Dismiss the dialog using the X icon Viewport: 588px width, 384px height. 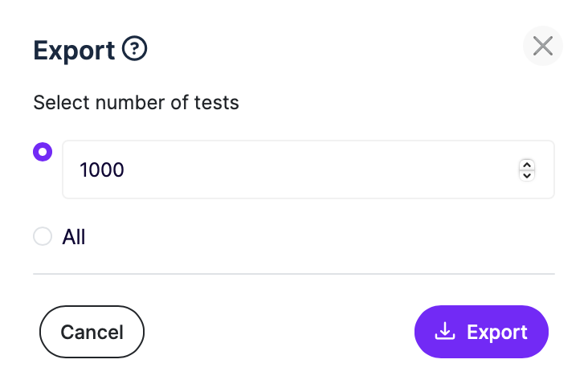click(x=543, y=46)
